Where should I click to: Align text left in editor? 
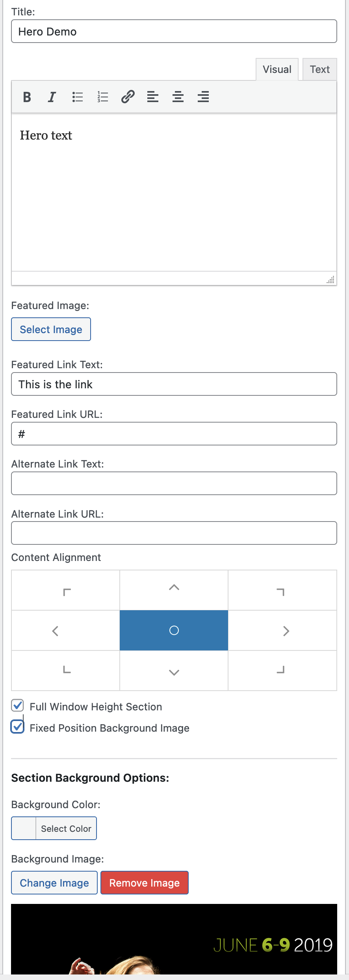pyautogui.click(x=153, y=97)
